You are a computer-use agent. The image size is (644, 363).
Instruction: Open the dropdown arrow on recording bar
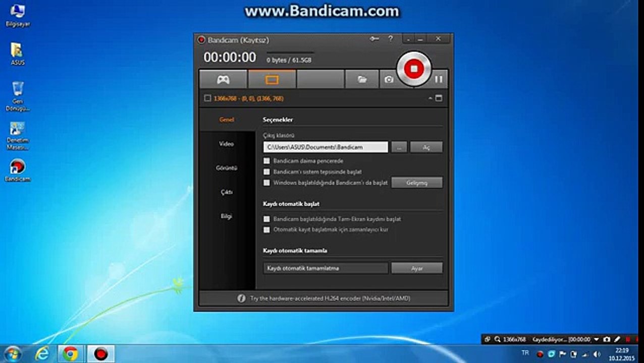coord(596,340)
